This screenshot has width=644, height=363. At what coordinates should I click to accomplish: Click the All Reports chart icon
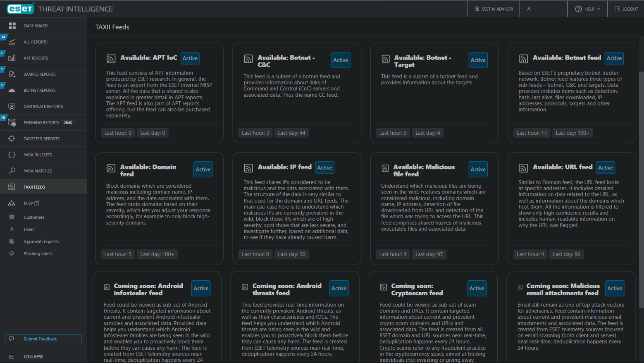click(12, 42)
